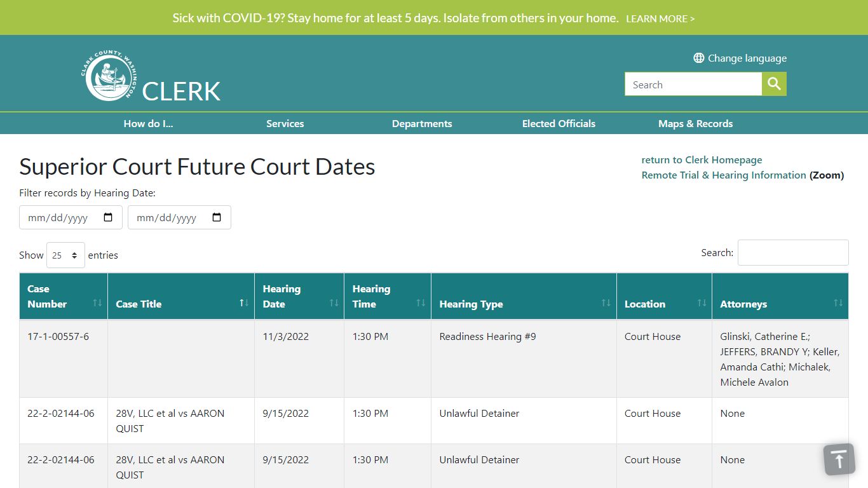Open the Elected Officials menu

[559, 123]
